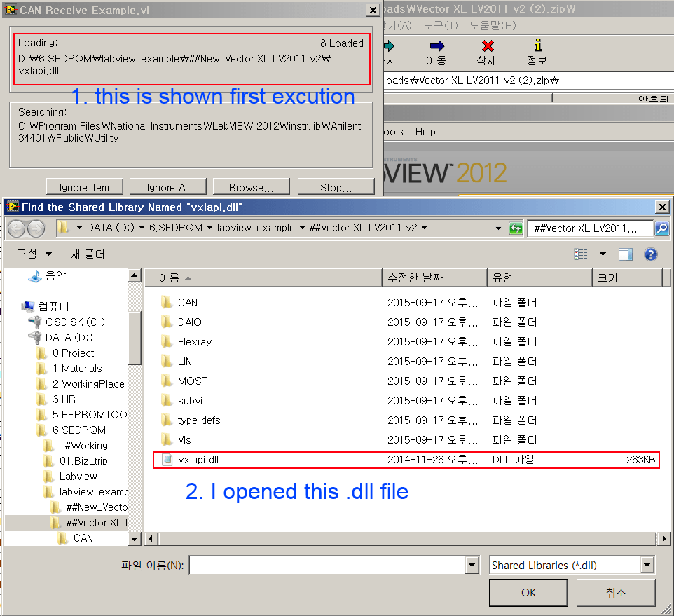Viewport: 674px width, 616px height.
Task: Click 새 폴더 (New folder) button
Action: 88,254
